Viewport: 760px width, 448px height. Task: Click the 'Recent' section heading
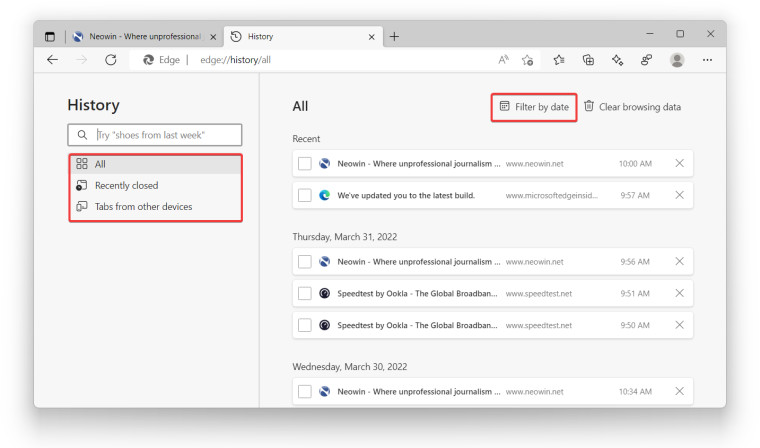point(306,139)
